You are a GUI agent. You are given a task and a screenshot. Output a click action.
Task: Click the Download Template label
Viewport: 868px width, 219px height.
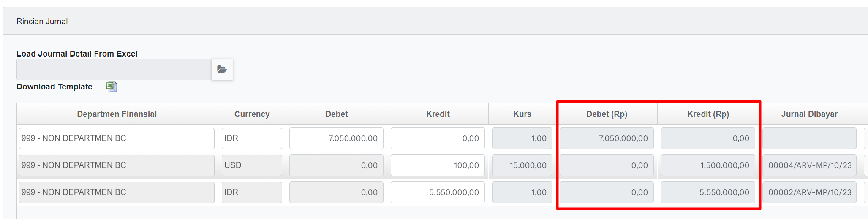[x=54, y=87]
